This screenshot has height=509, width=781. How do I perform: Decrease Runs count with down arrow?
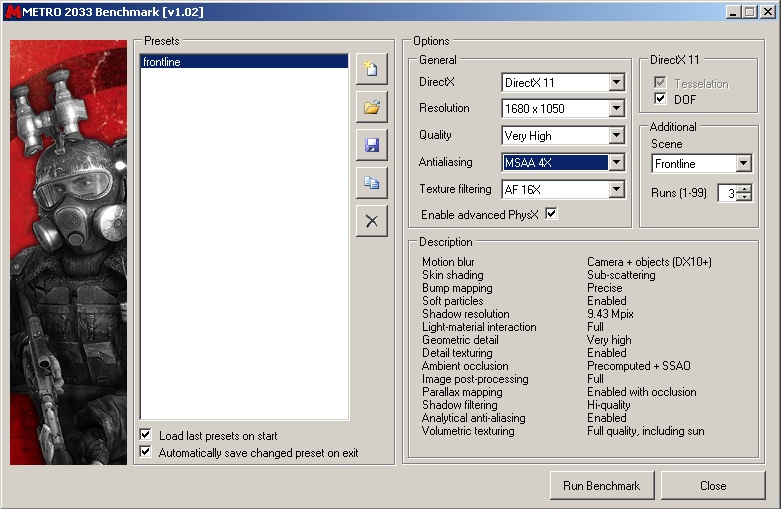[744, 197]
